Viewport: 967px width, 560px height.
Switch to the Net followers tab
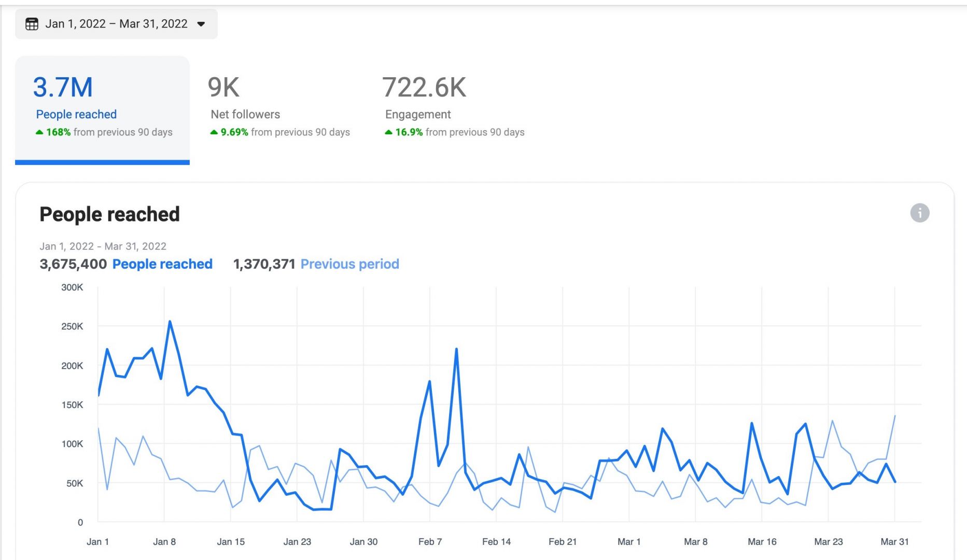[x=279, y=109]
